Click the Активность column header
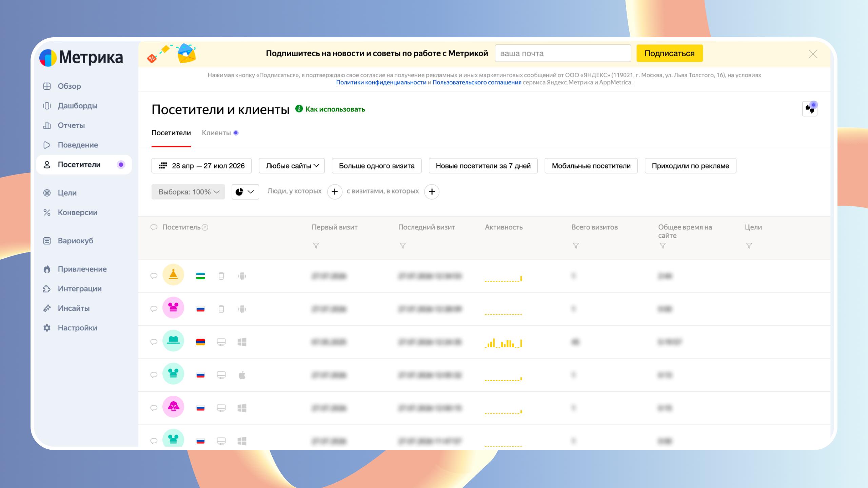Screen dimensions: 868x488 [x=504, y=227]
